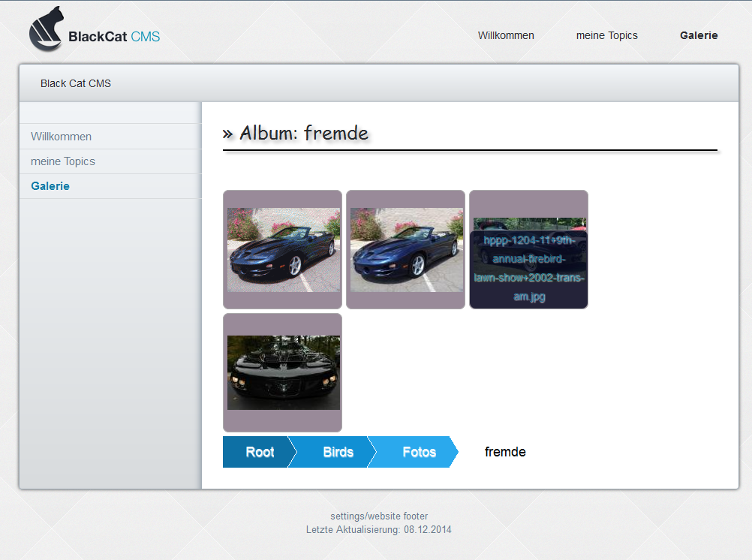Click Galerie in the left sidebar

[50, 186]
